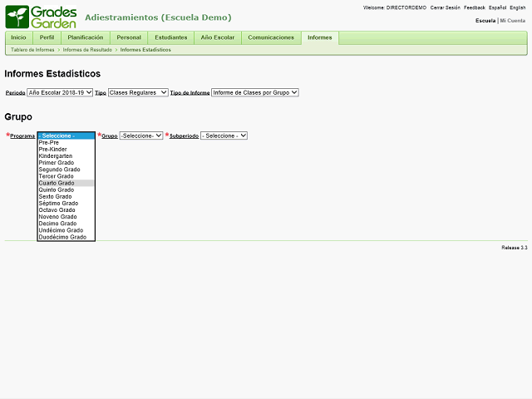Click the Grades Garden logo
This screenshot has width=532, height=399.
[x=41, y=17]
